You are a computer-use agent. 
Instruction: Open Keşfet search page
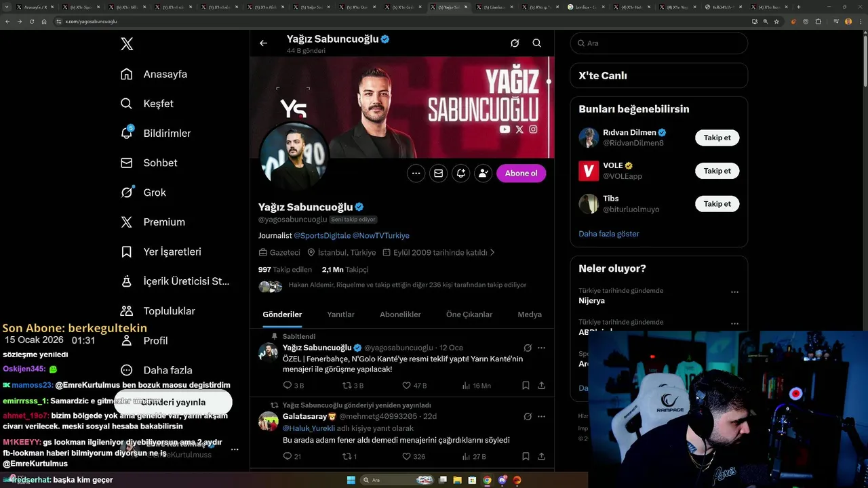click(x=146, y=104)
